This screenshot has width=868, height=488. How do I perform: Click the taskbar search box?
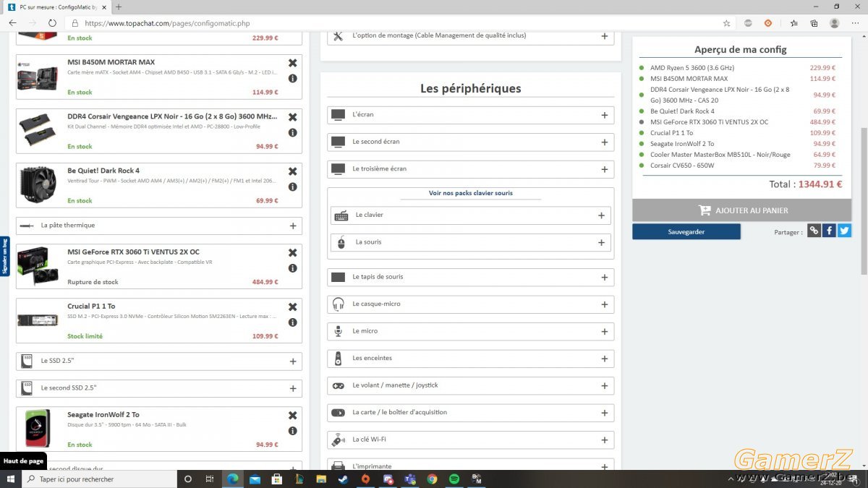pos(100,479)
